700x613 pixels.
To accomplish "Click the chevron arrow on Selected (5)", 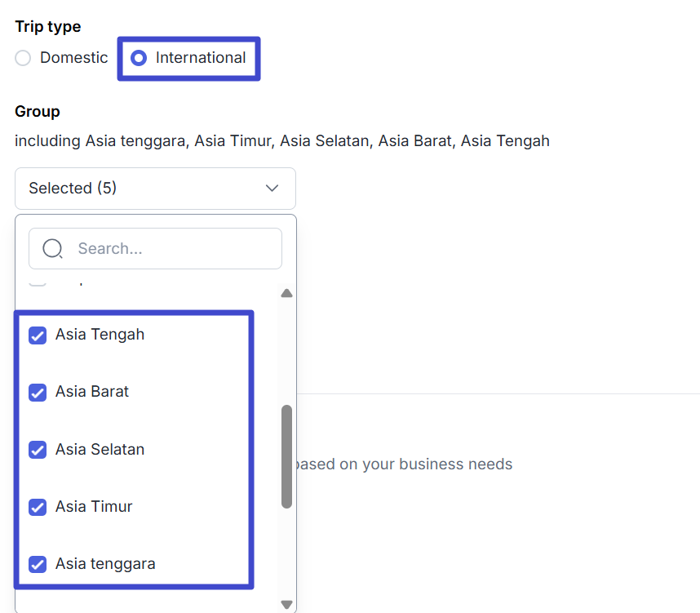I will pyautogui.click(x=272, y=189).
